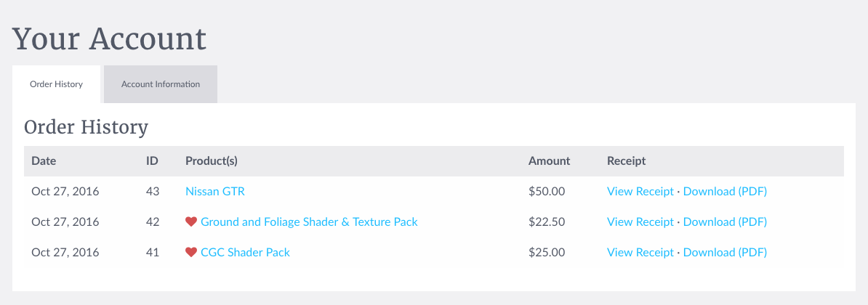View Receipt for the $22.50 order
The height and width of the screenshot is (305, 868).
(x=640, y=222)
